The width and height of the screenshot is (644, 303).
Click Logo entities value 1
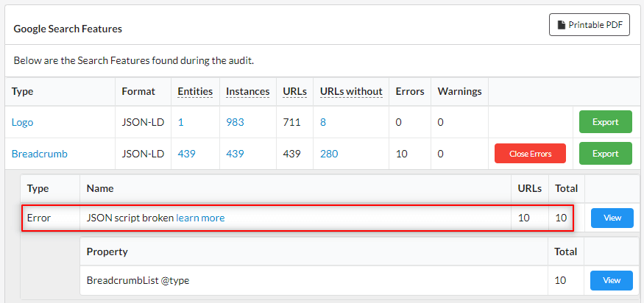[181, 122]
